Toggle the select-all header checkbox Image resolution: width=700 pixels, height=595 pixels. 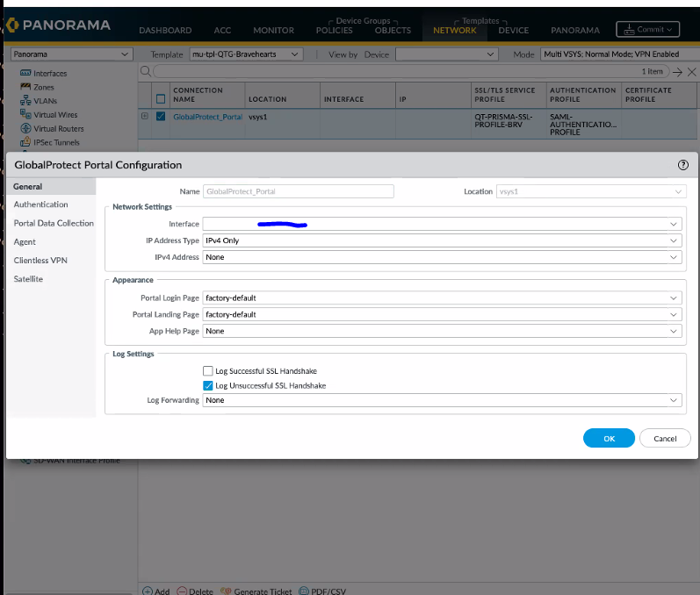[161, 99]
